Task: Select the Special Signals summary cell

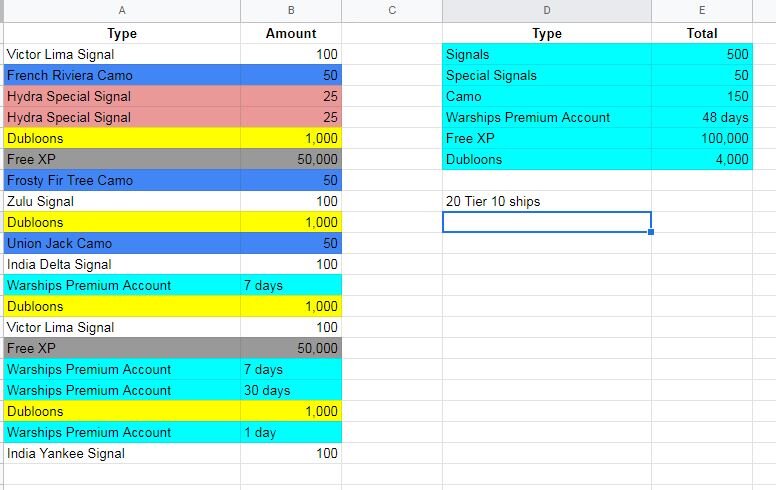Action: pos(546,75)
